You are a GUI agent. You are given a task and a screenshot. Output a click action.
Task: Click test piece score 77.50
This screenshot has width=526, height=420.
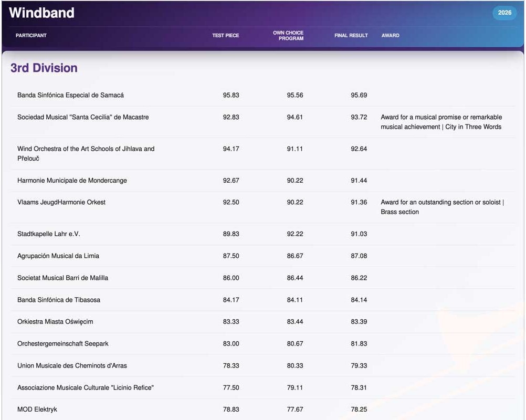(x=231, y=387)
